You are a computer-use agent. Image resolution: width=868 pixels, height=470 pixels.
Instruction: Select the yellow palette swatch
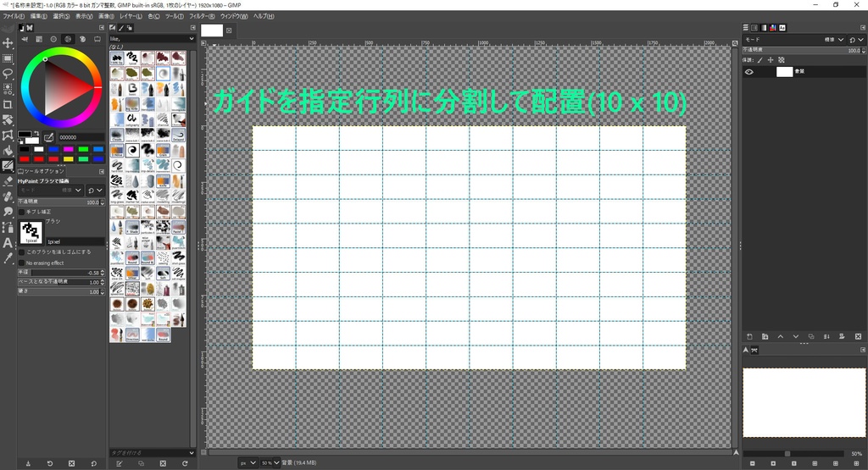68,159
